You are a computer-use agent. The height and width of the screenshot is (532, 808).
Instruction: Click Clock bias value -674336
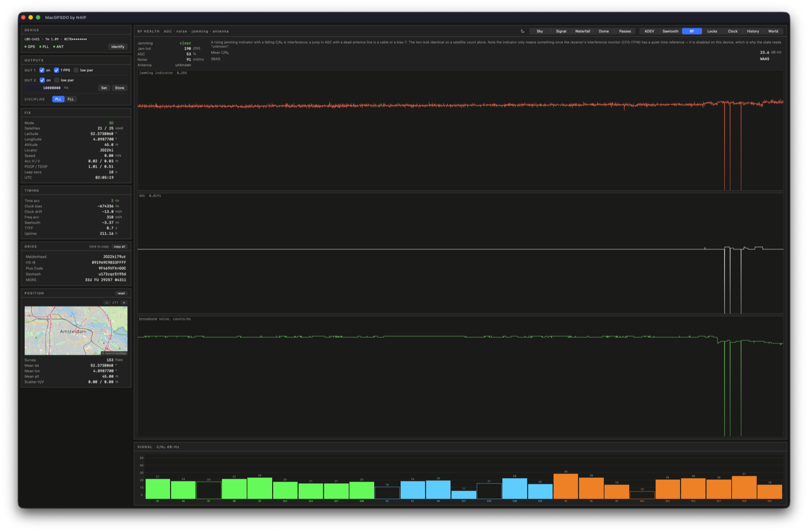pos(106,206)
